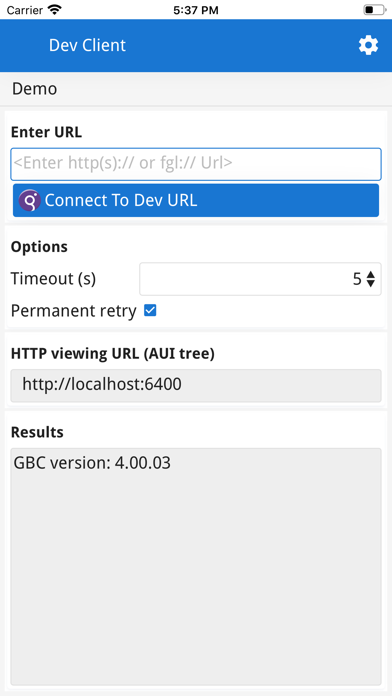This screenshot has width=392, height=696.
Task: Focus the Enter URL input field
Action: [196, 164]
